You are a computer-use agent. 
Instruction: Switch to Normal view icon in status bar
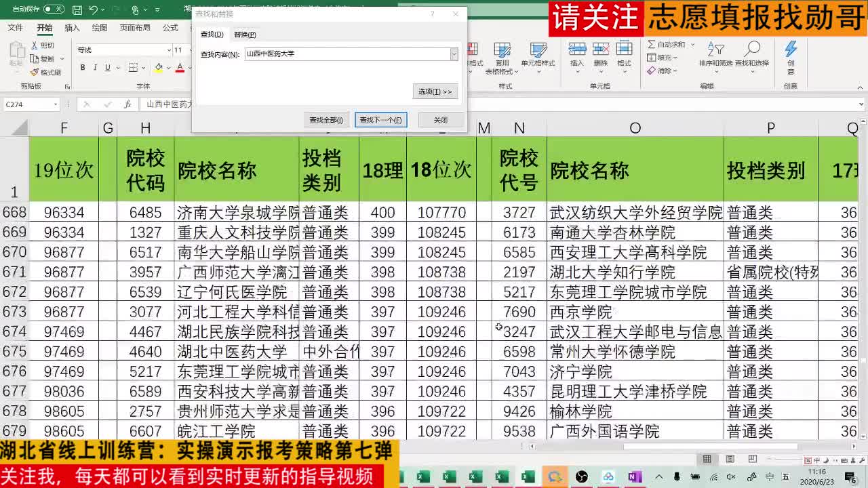click(707, 459)
